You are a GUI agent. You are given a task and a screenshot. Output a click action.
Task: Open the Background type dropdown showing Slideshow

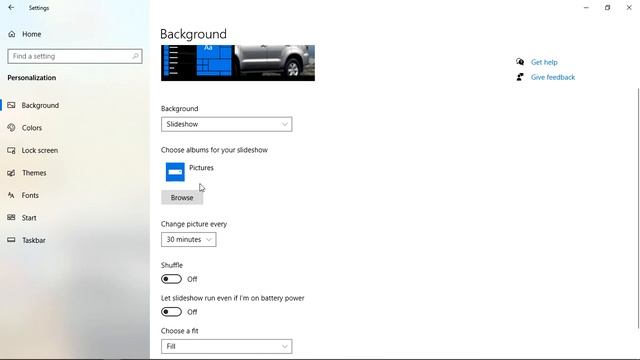click(227, 124)
